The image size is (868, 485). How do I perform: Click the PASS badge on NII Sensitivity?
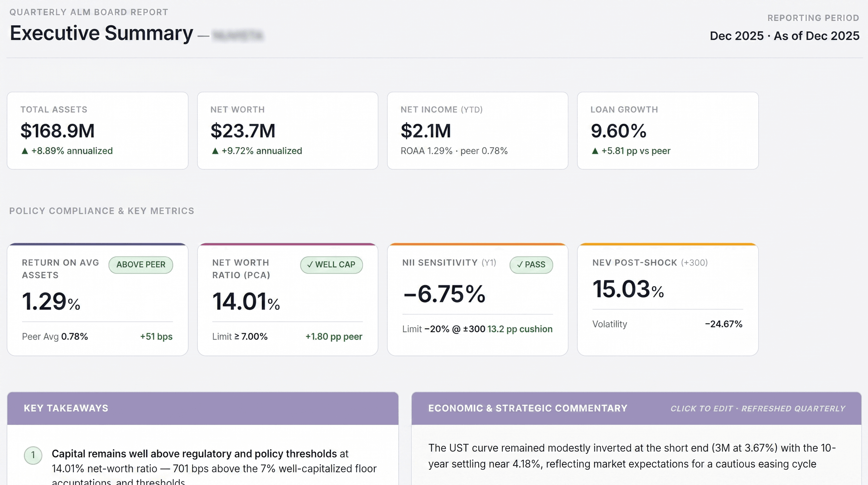531,265
